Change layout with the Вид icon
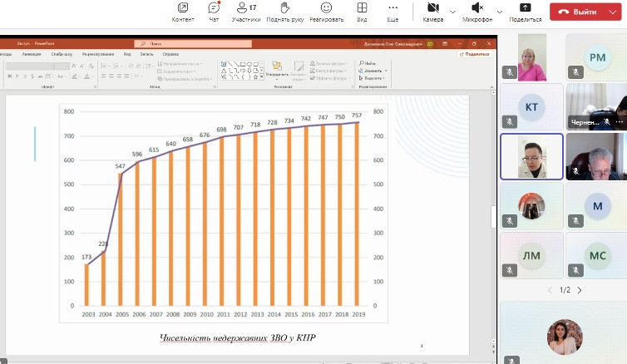 click(x=362, y=8)
